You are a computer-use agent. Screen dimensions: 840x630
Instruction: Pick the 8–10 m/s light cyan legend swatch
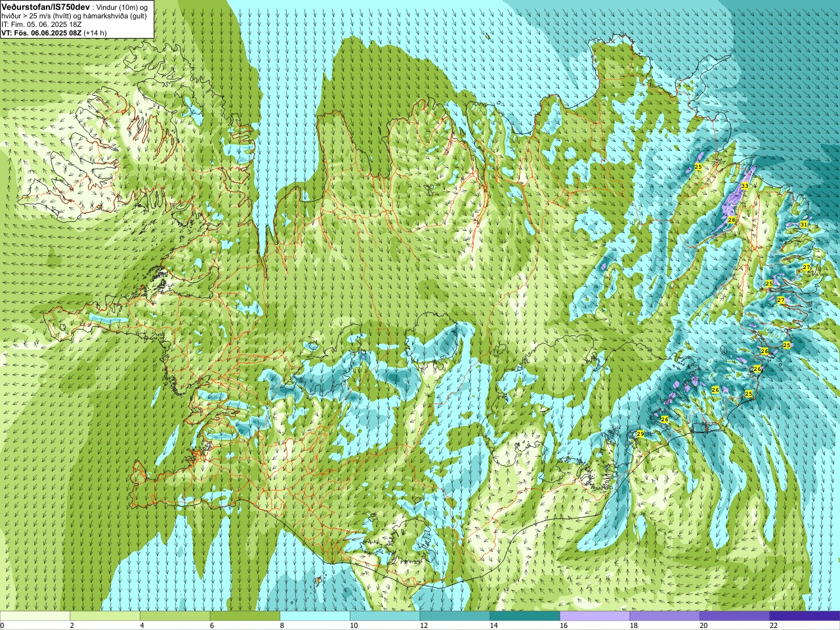[315, 616]
